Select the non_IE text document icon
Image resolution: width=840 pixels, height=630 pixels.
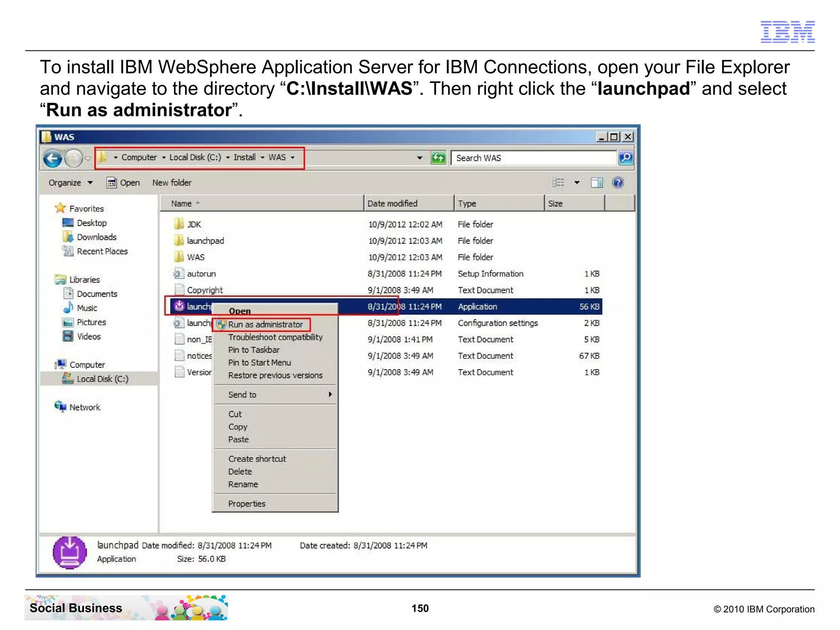[x=179, y=339]
